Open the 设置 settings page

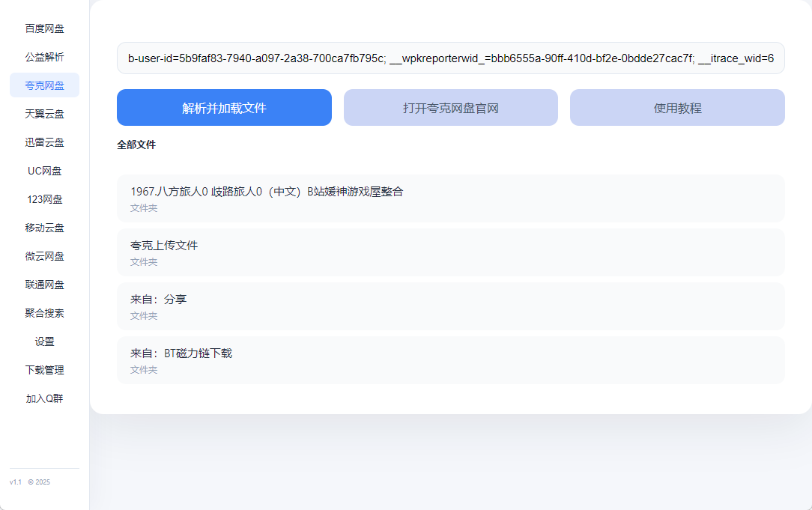[44, 341]
